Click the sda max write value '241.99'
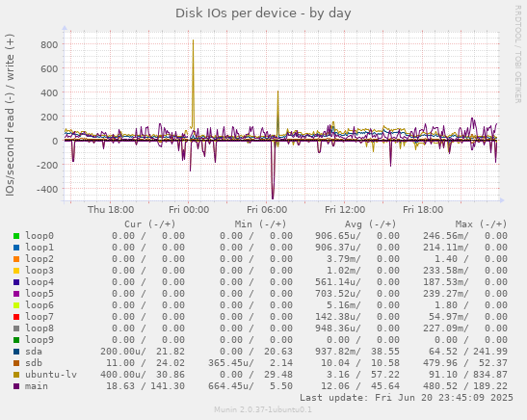Viewport: 527px width, 420px height. (x=490, y=352)
